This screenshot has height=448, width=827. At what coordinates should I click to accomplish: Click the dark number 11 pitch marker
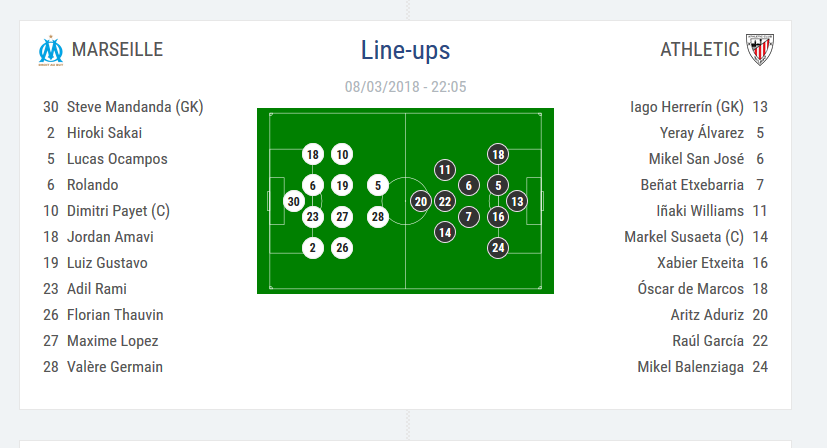pos(445,170)
